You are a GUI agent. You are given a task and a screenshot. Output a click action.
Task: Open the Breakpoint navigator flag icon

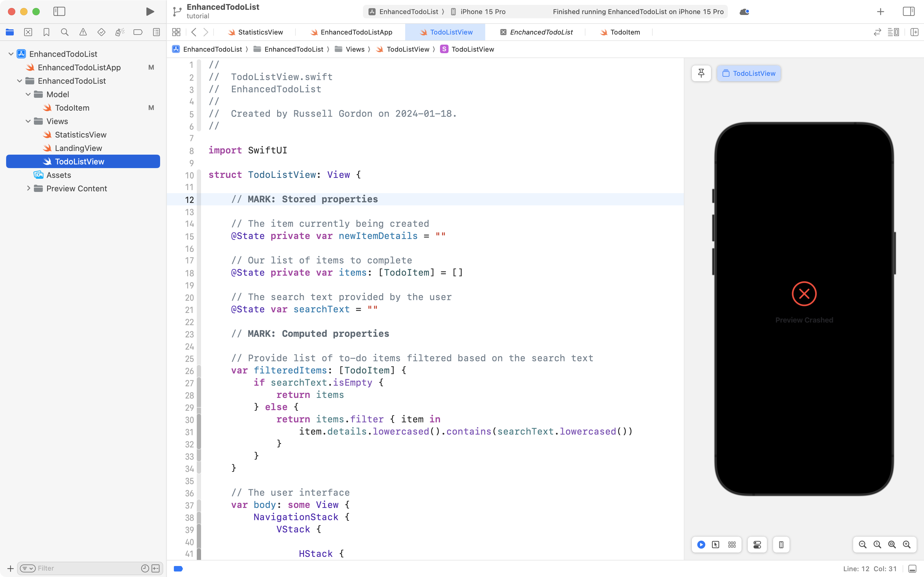click(138, 32)
